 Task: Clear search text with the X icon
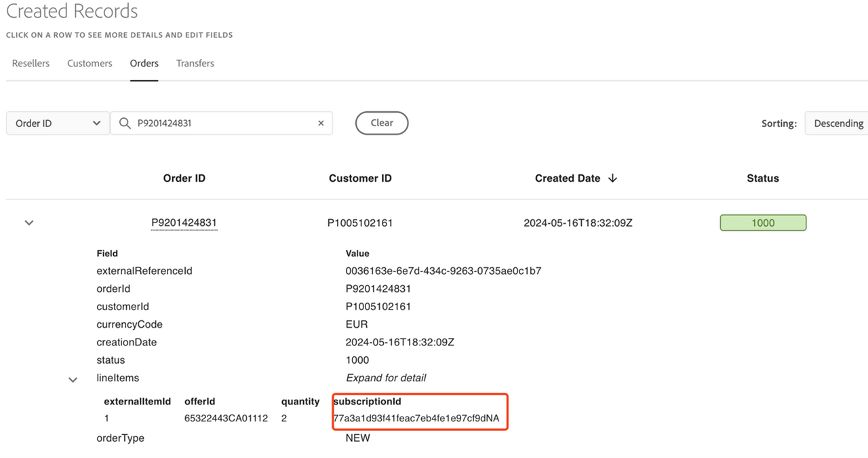[x=321, y=123]
